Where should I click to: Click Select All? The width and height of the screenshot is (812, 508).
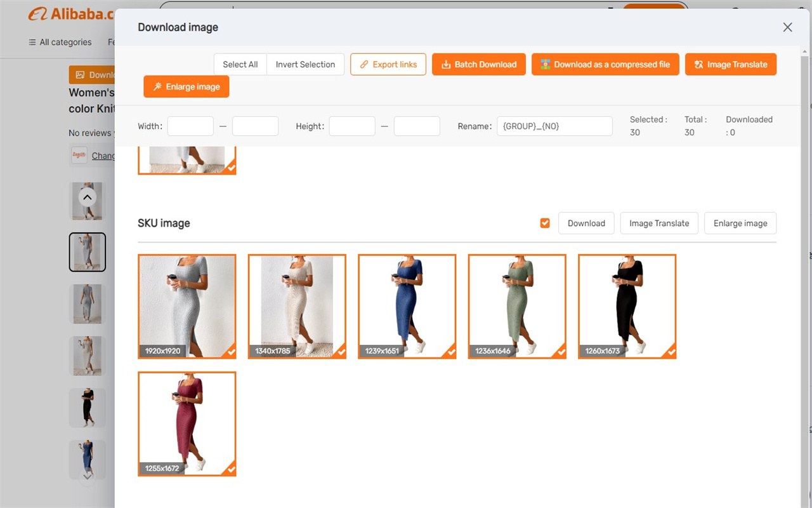[x=240, y=64]
